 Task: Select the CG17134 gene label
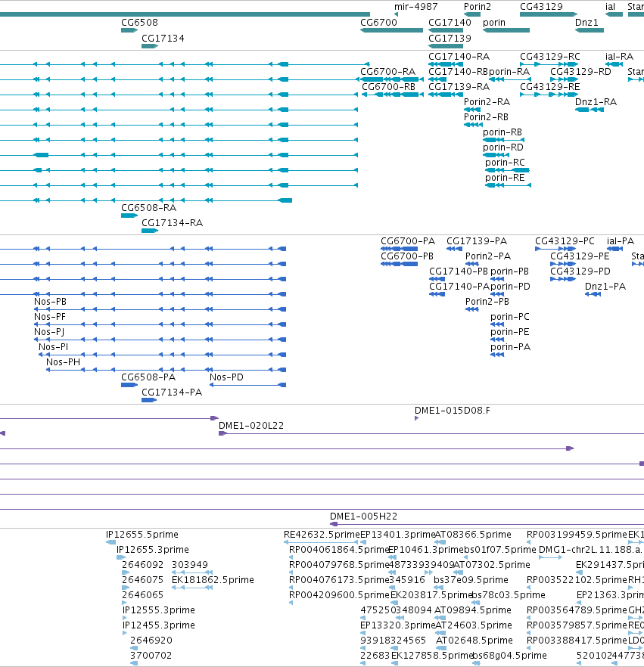coord(163,39)
